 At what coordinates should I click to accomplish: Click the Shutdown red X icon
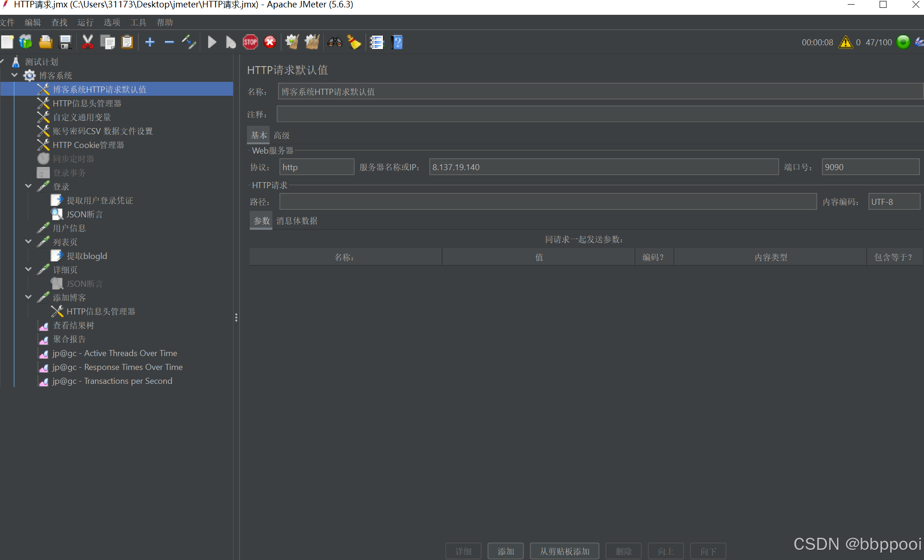tap(270, 43)
